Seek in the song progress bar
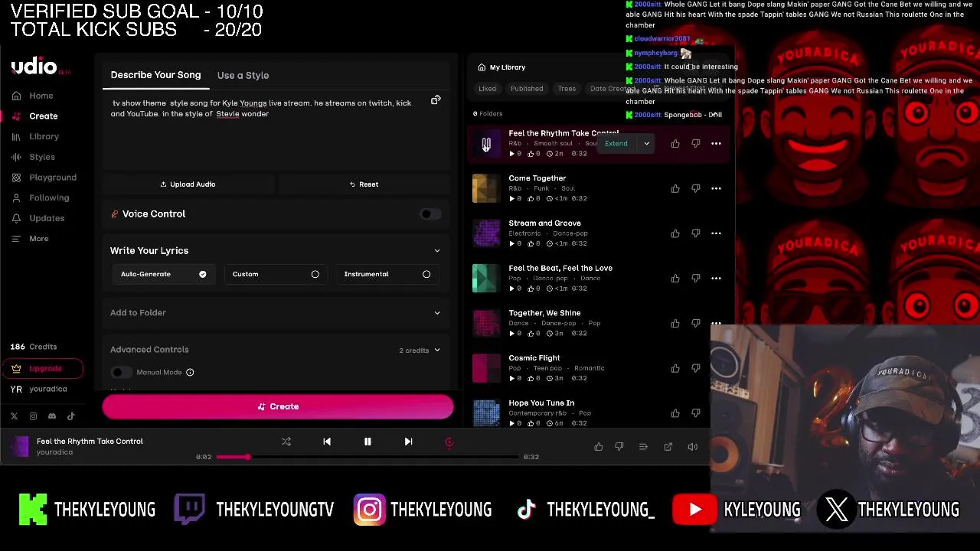 [367, 457]
